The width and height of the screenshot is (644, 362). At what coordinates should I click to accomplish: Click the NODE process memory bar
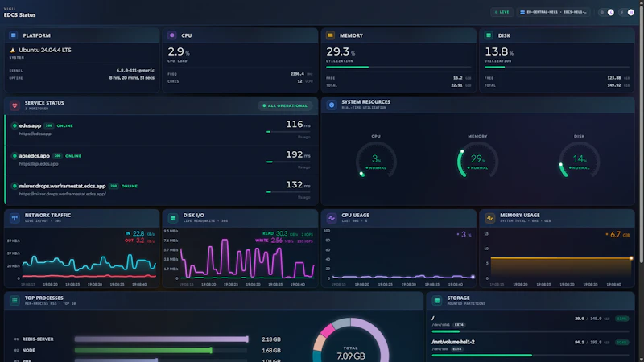pos(162,350)
